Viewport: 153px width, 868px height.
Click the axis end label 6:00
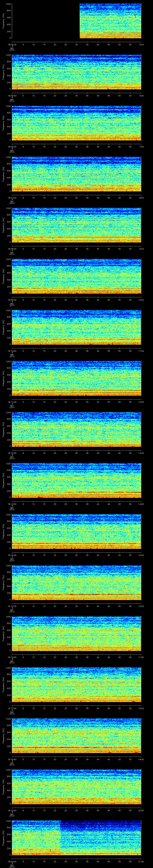pos(141,96)
